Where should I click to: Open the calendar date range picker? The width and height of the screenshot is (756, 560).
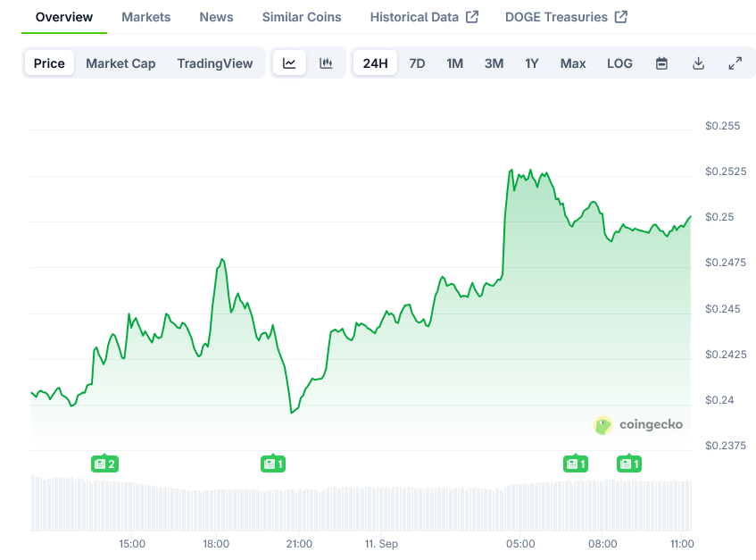coord(661,63)
